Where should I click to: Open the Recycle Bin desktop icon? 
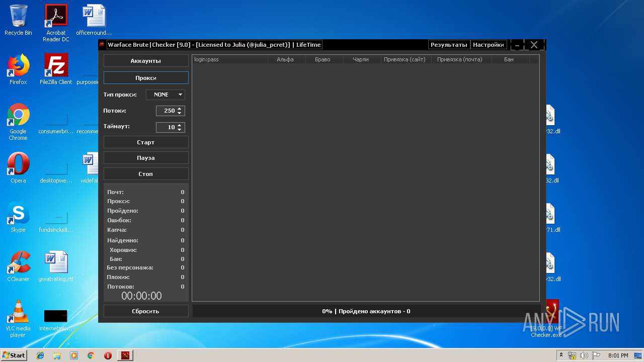[x=18, y=20]
